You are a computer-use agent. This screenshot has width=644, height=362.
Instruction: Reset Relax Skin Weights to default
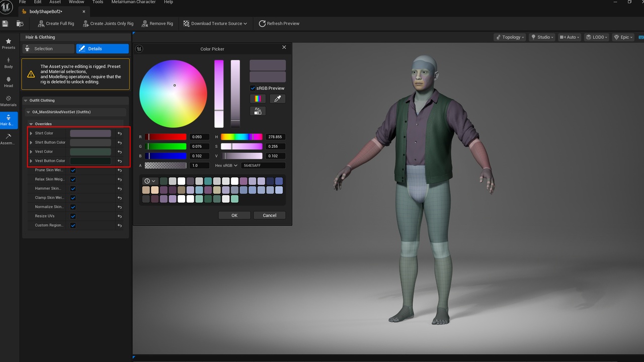pos(120,179)
